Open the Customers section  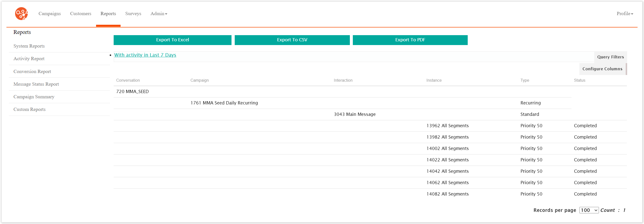pos(80,14)
